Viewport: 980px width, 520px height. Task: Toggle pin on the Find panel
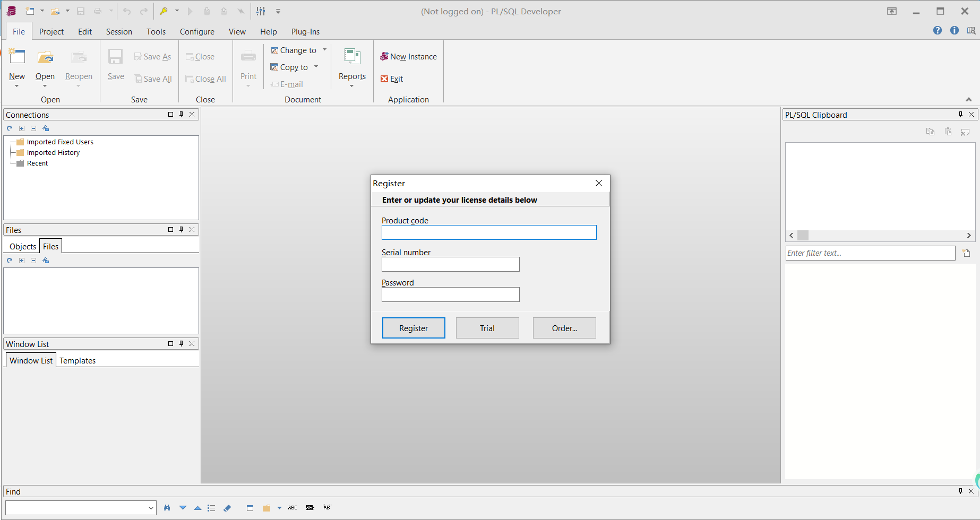(x=960, y=491)
